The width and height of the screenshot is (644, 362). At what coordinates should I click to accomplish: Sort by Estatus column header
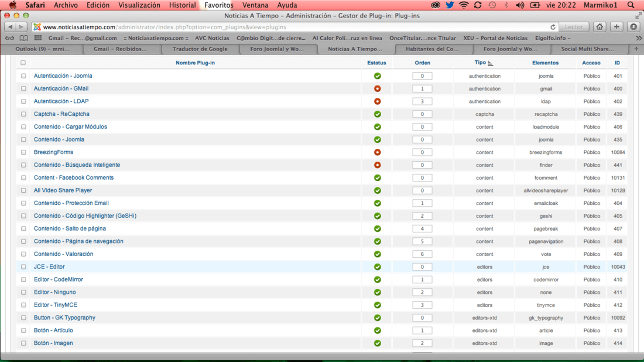[376, 63]
